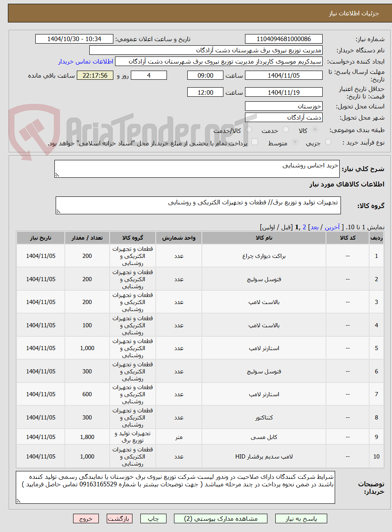Click quantity 100 in row 4
Image resolution: width=392 pixels, height=532 pixels.
point(87,325)
